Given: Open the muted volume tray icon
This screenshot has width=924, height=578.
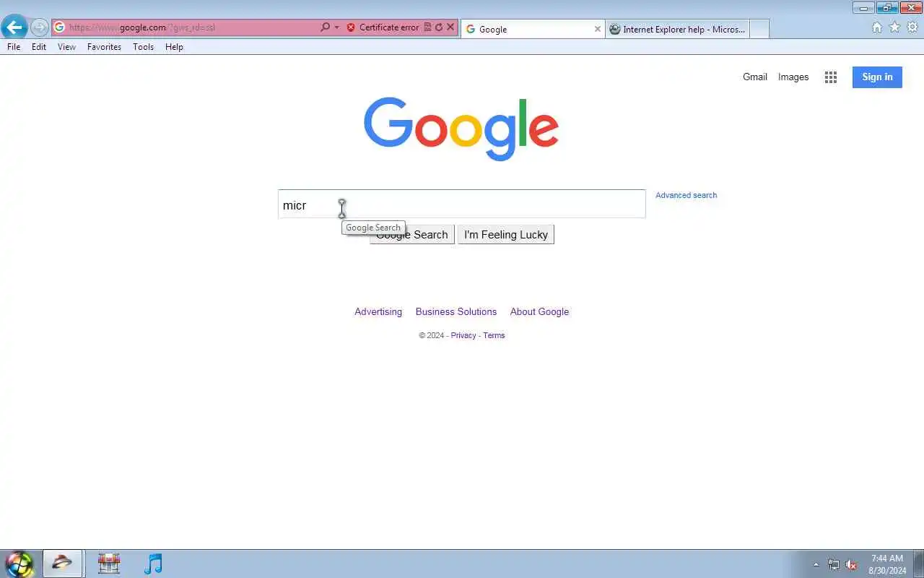Looking at the screenshot, I should click(851, 564).
